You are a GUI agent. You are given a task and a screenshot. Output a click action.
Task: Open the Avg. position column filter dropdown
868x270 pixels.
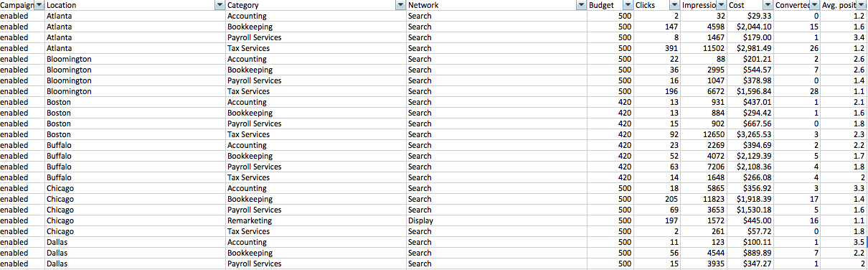[x=862, y=5]
